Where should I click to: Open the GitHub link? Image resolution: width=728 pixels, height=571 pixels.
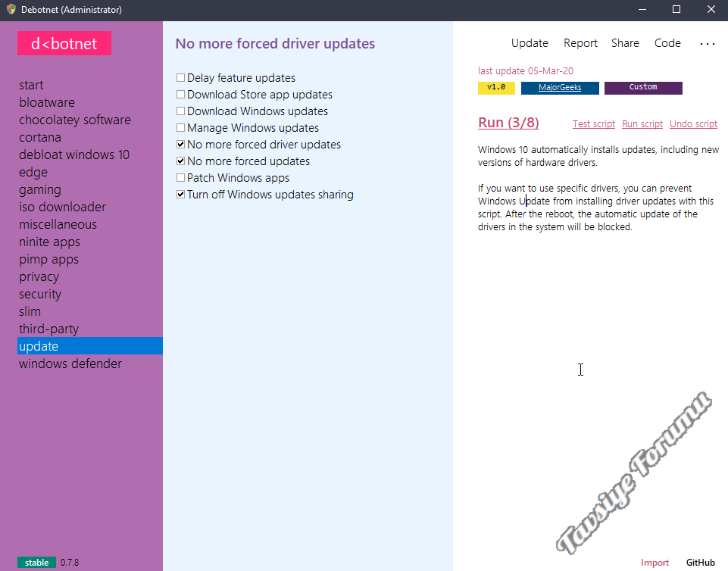[700, 563]
